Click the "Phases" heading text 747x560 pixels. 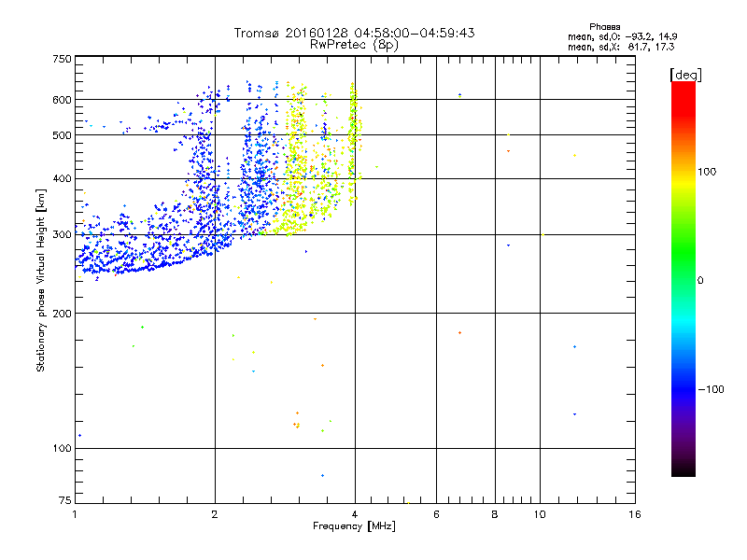(604, 27)
